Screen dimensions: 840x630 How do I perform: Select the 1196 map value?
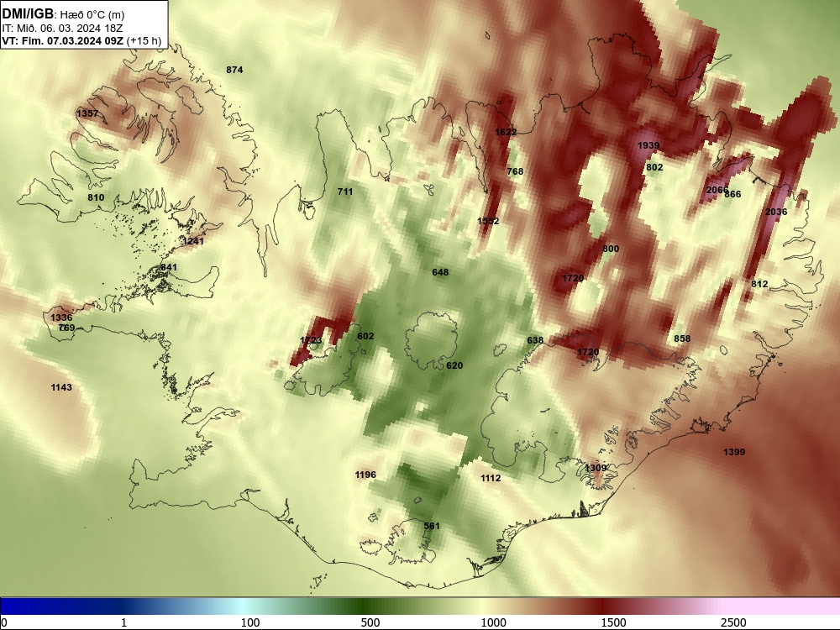365,475
